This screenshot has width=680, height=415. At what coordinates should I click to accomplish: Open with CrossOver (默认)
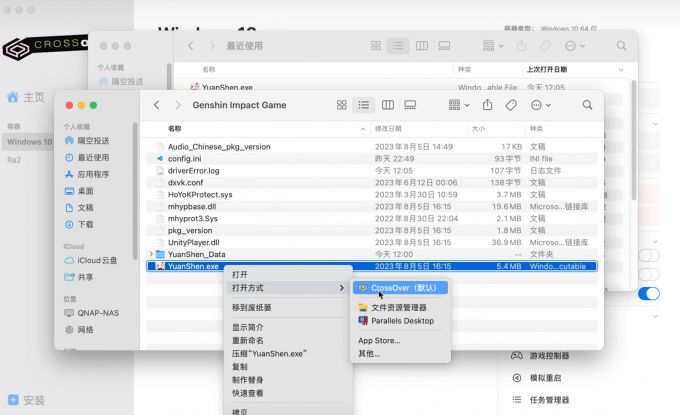click(x=400, y=288)
